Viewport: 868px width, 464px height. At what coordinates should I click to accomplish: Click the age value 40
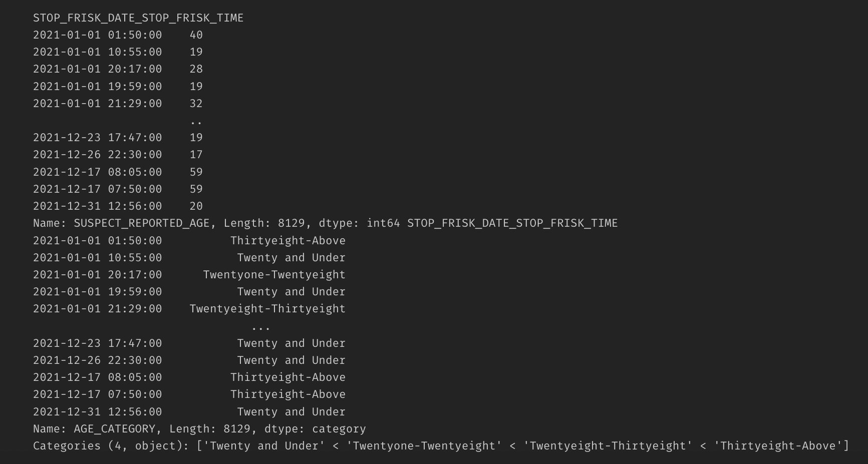196,35
